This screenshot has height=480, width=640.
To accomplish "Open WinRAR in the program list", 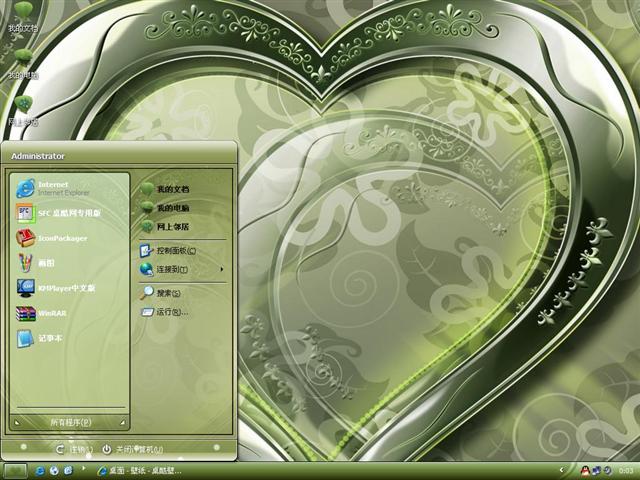I will (x=50, y=313).
